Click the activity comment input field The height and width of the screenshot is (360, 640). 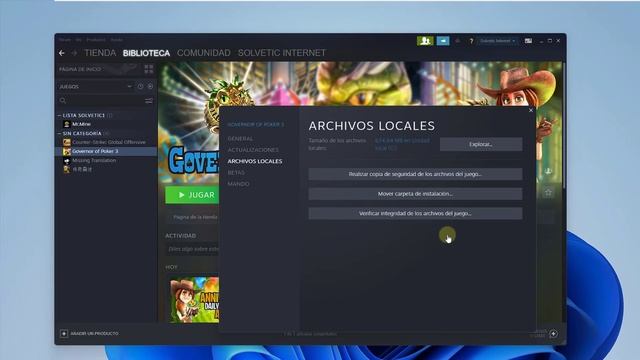(x=193, y=249)
